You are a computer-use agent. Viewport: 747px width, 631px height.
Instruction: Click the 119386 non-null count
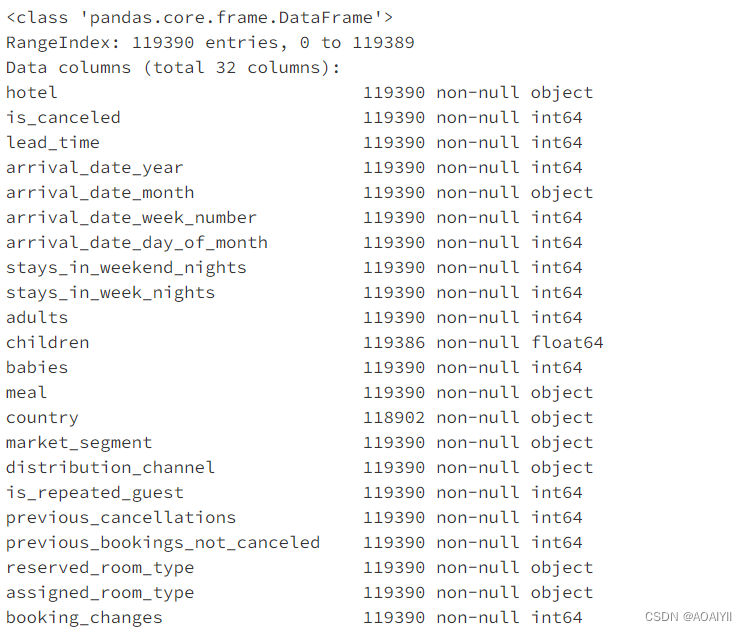click(394, 342)
